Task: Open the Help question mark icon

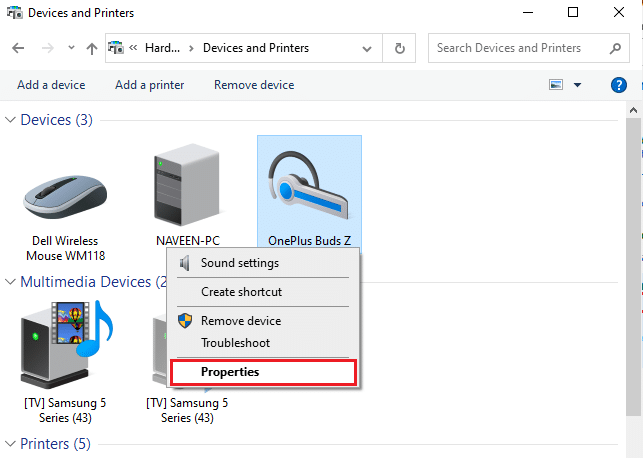Action: [x=618, y=85]
